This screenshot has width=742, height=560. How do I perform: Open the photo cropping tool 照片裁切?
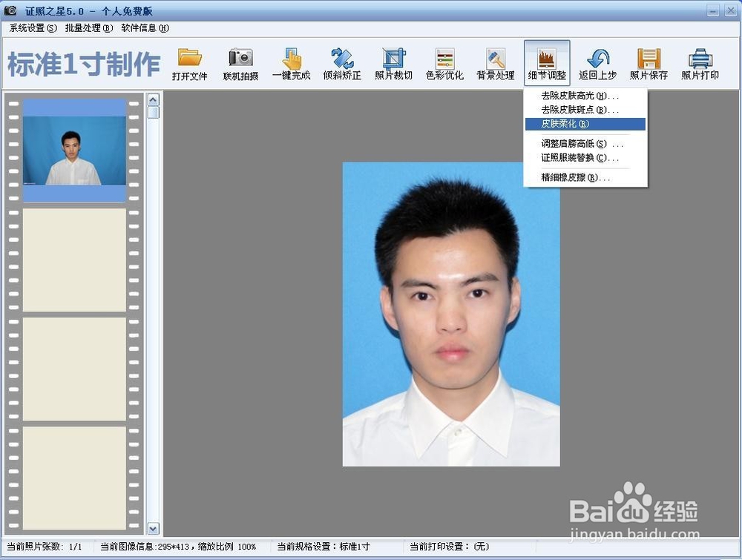click(393, 63)
